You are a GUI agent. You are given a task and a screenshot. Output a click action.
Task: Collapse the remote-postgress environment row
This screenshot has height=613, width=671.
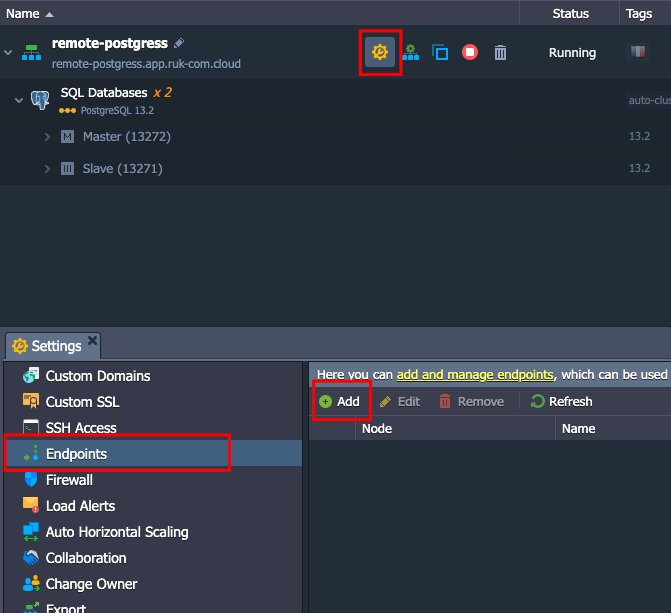(8, 52)
